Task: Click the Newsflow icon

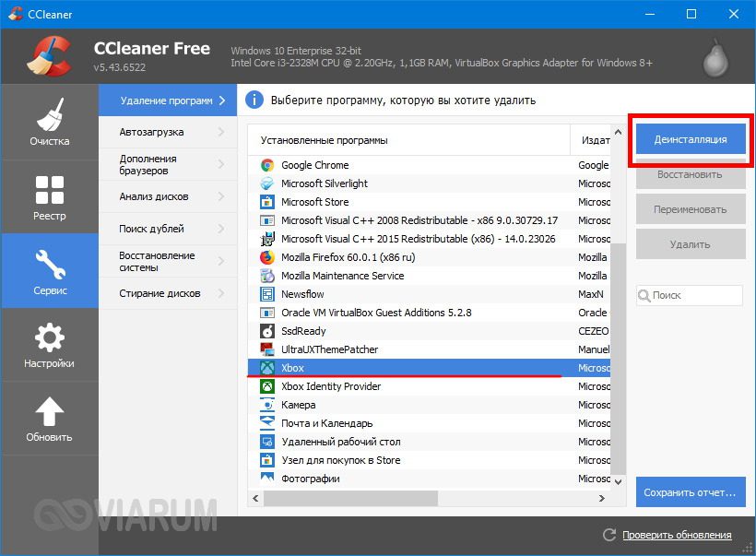Action: pos(267,294)
